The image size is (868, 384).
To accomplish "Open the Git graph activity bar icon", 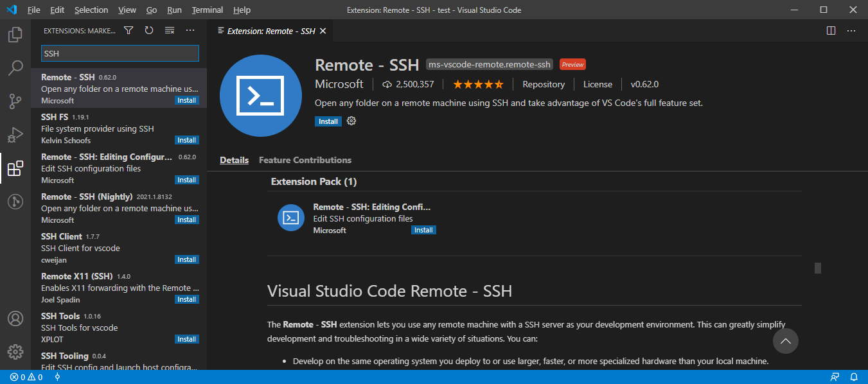I will click(x=15, y=202).
